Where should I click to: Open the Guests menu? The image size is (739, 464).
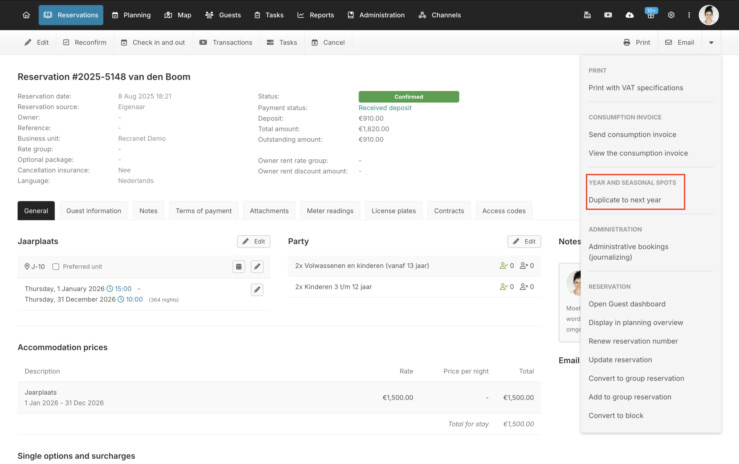[x=223, y=15]
